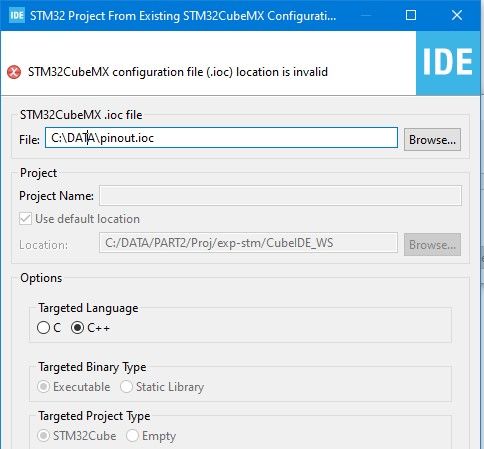Minimize the STM32 Project dialog window

(x=366, y=15)
